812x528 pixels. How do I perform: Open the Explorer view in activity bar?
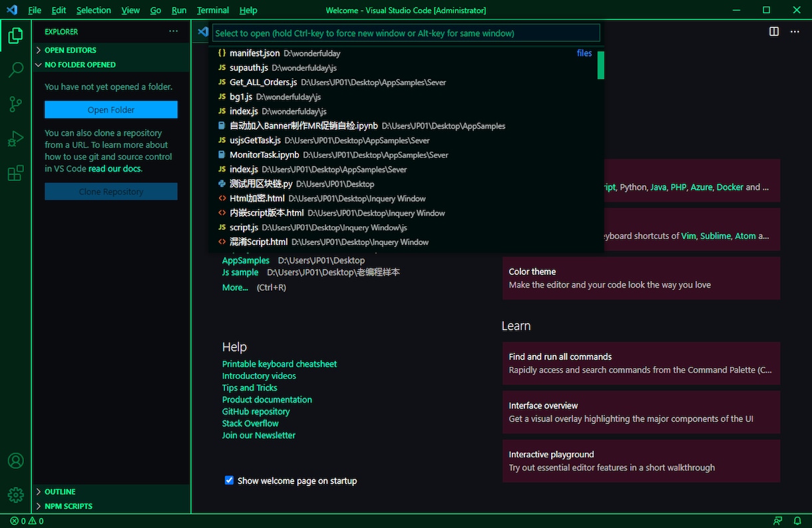15,36
